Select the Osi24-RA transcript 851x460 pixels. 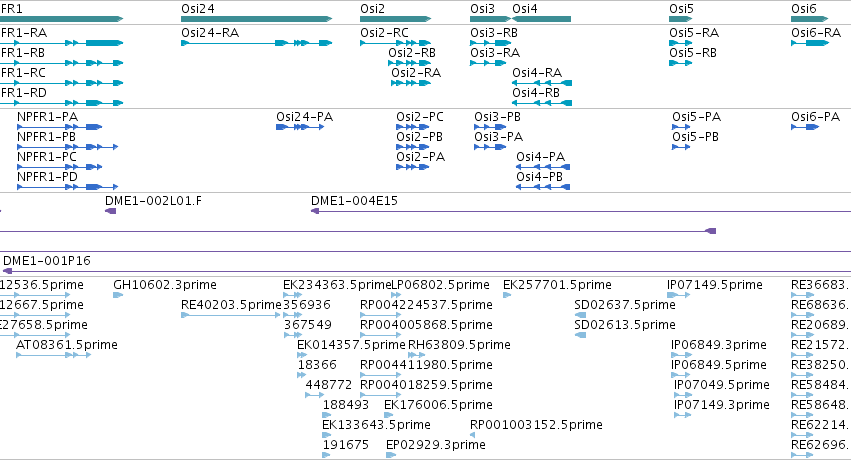click(x=256, y=43)
